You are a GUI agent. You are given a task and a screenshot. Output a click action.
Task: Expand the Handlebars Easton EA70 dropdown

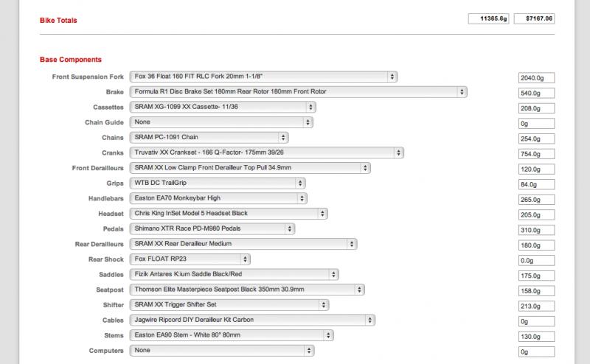point(218,198)
